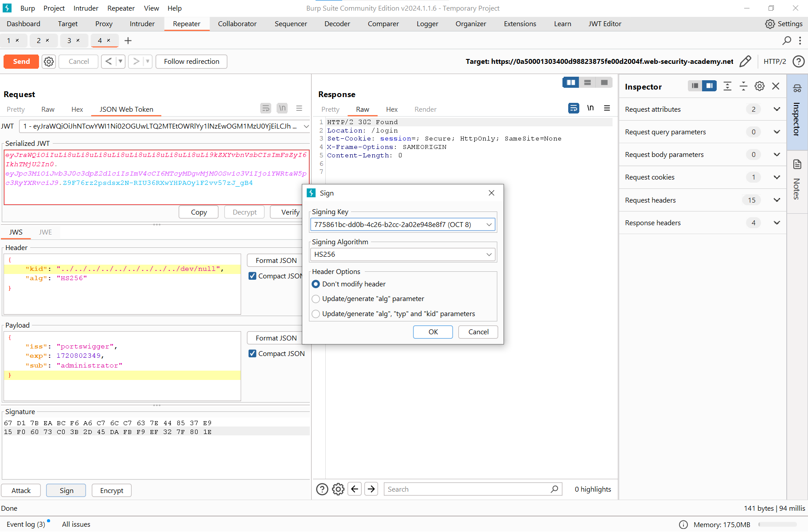Toggle word wrap in Request editor
This screenshot has height=532, width=808.
point(265,108)
